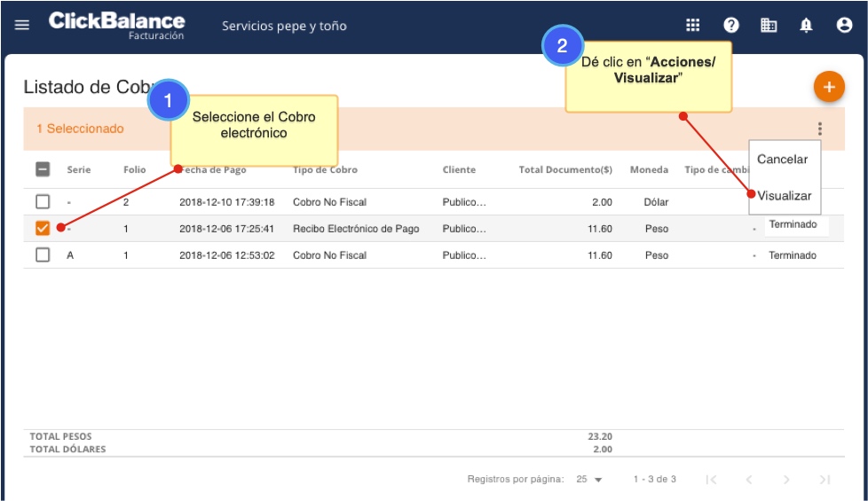Uncheck the Recibo Electrónico de Pago row
The image size is (868, 501).
pyautogui.click(x=43, y=228)
